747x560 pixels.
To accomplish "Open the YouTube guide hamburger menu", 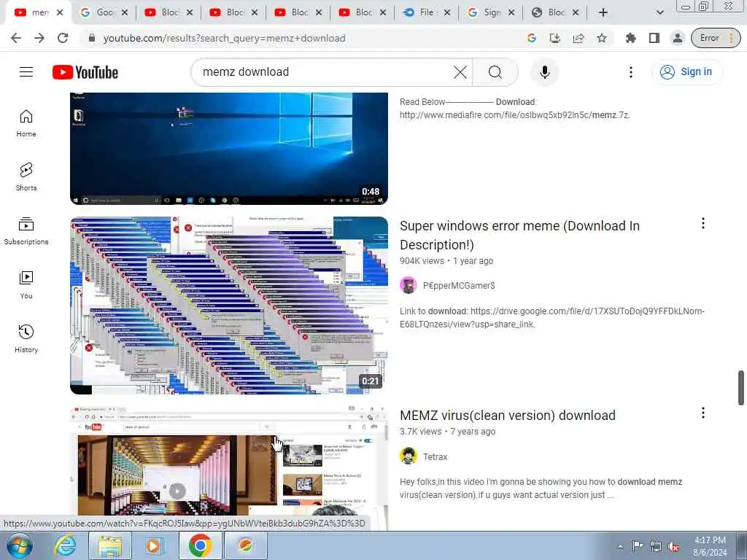I will (x=26, y=72).
